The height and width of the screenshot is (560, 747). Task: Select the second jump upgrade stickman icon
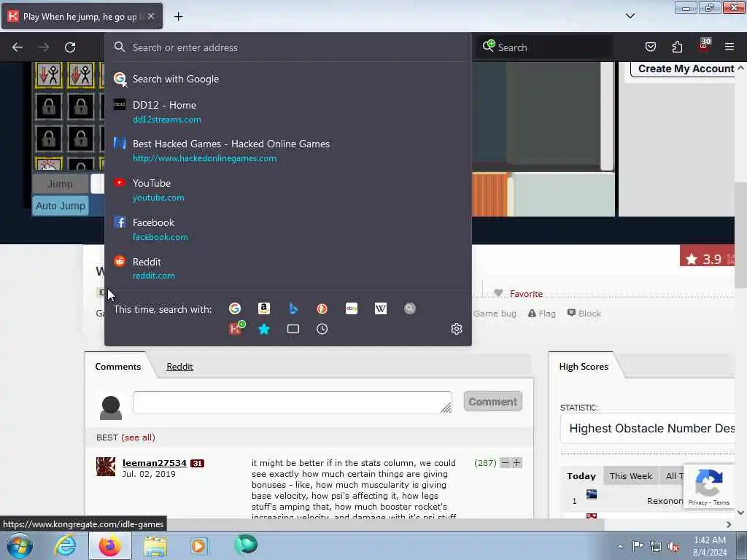tap(81, 74)
